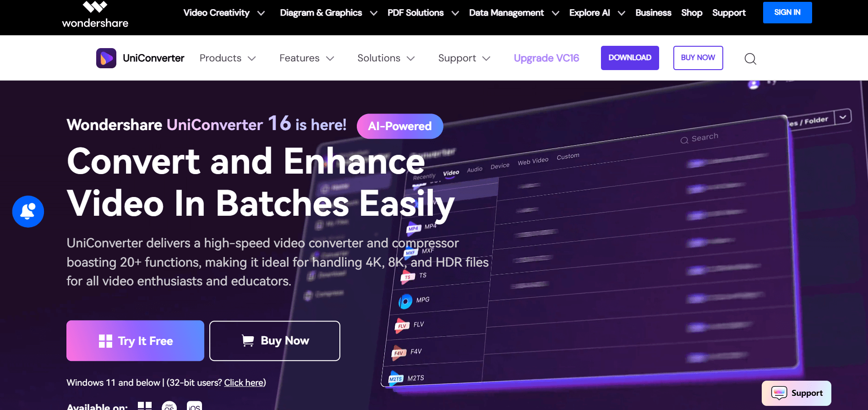This screenshot has width=868, height=410.
Task: Expand the Explore AI menu
Action: pyautogui.click(x=597, y=13)
